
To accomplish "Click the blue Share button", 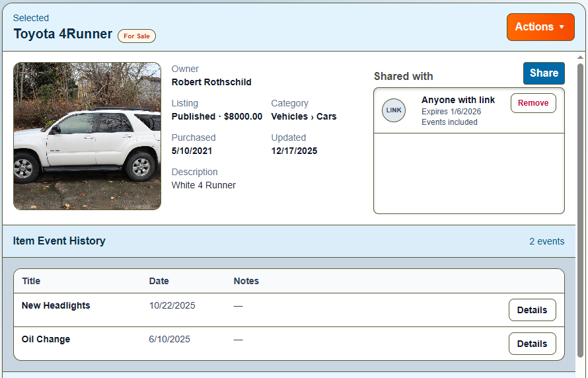I will (544, 73).
